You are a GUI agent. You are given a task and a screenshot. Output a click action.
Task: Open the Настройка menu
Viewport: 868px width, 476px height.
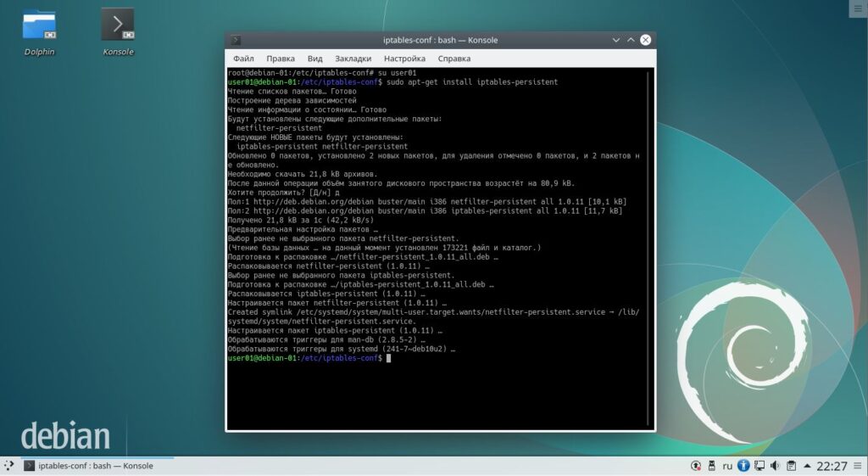pos(404,59)
